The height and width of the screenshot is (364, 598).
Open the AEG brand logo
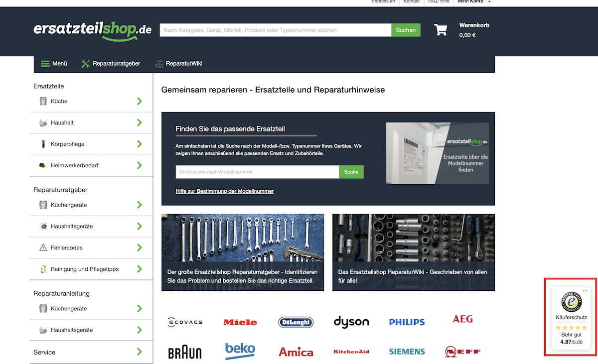tap(462, 319)
